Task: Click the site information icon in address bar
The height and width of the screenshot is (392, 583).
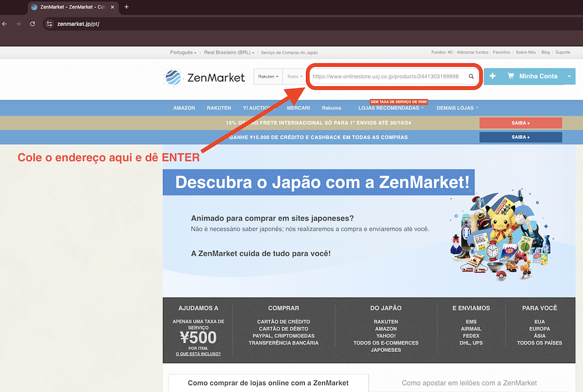Action: [49, 24]
